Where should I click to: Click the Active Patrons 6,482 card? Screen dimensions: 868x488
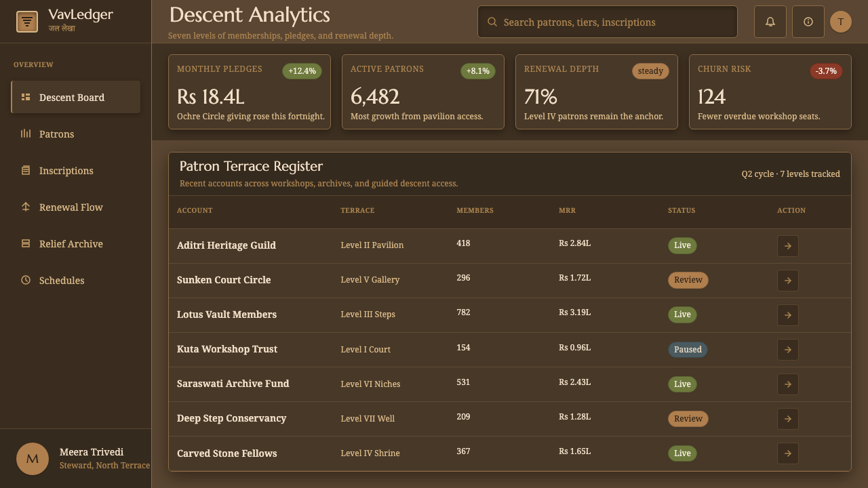pos(423,91)
